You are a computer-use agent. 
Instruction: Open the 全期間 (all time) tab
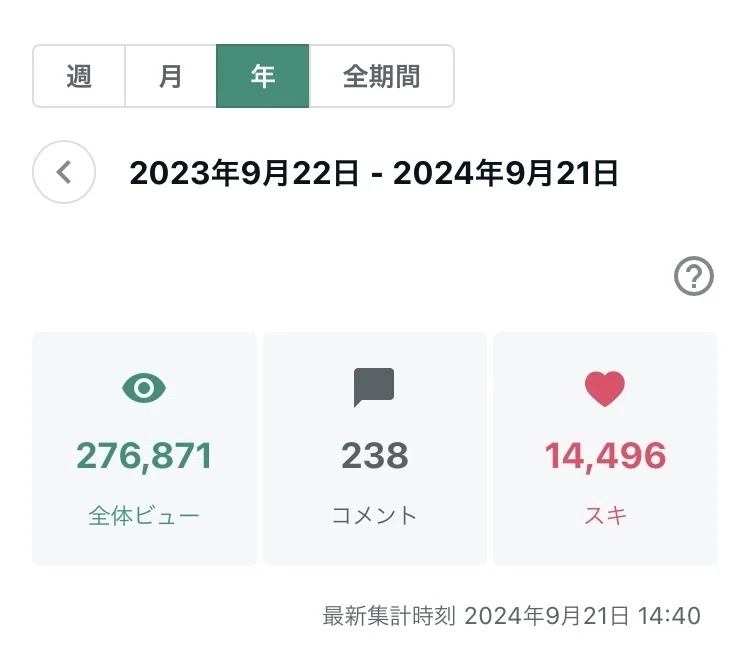[x=381, y=76]
